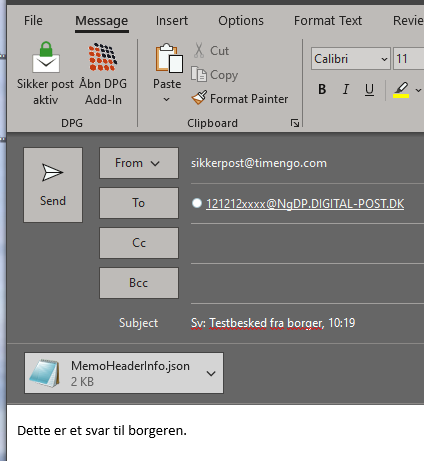The image size is (424, 461).
Task: Apply yellow text highlight color
Action: pyautogui.click(x=401, y=90)
